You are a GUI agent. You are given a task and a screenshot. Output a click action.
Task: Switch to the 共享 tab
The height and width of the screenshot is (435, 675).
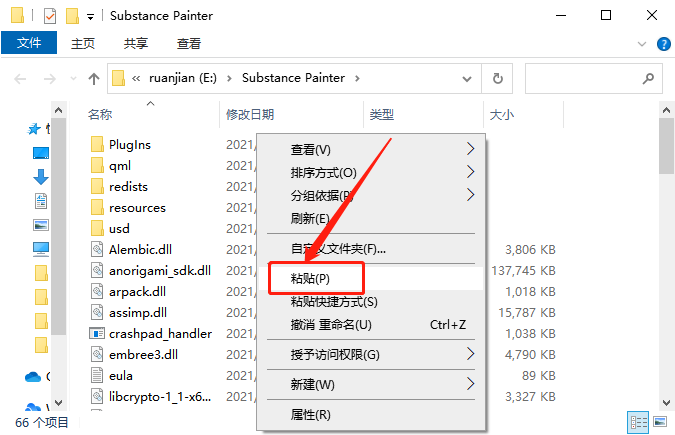136,43
